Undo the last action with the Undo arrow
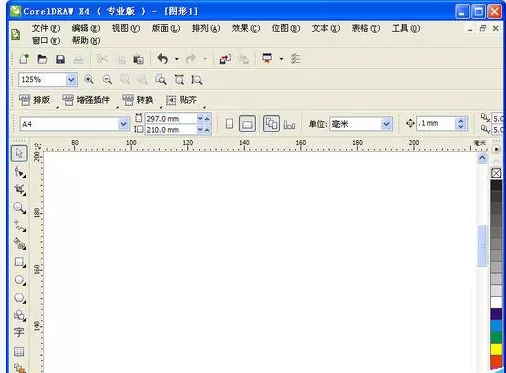Screen dimensions: 506x373 pos(163,59)
